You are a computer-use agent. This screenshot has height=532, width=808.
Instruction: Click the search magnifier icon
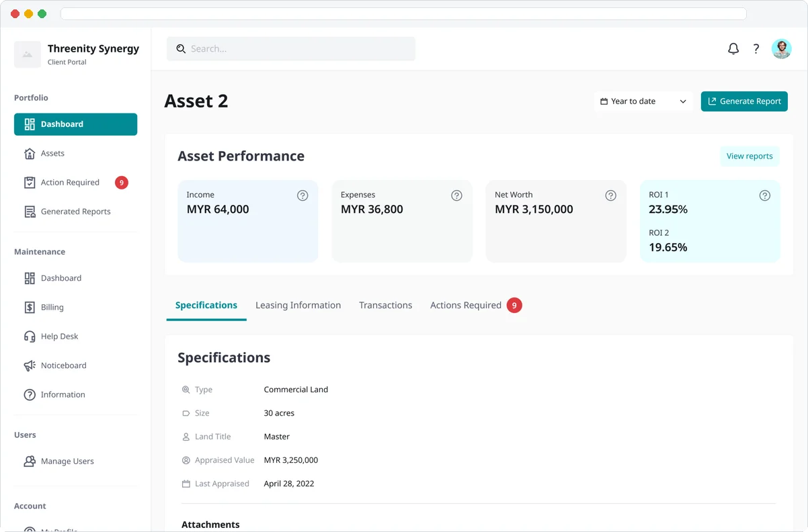181,49
